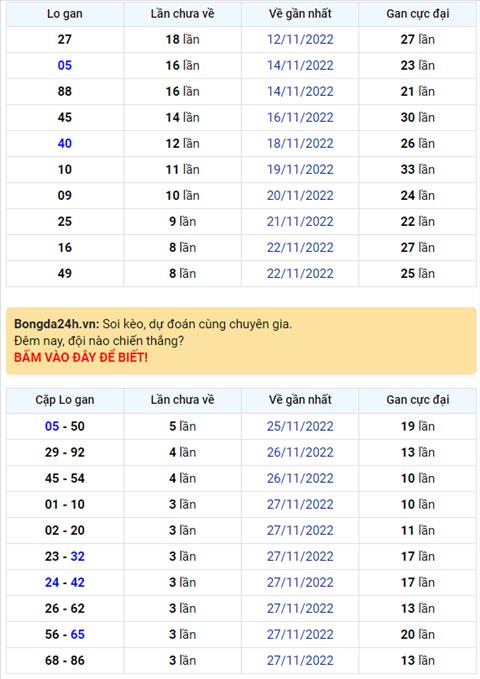480x679 pixels.
Task: Click the date in row 29 - 92
Action: coord(300,452)
